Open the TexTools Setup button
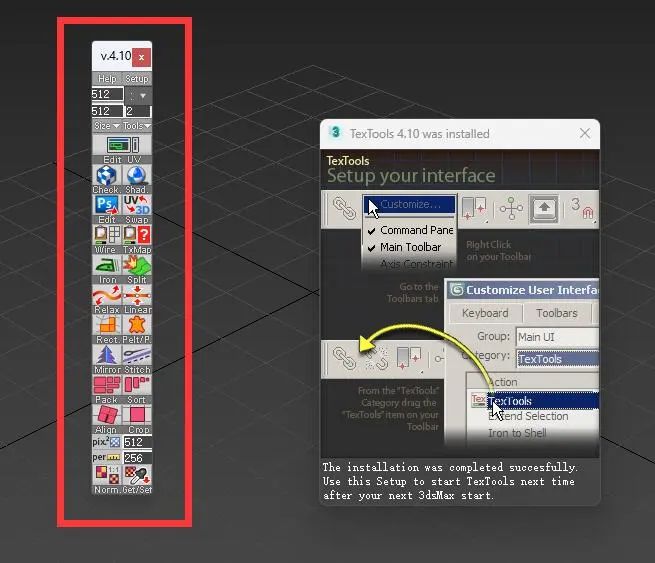Screen dimensions: 655x563 pos(137,79)
